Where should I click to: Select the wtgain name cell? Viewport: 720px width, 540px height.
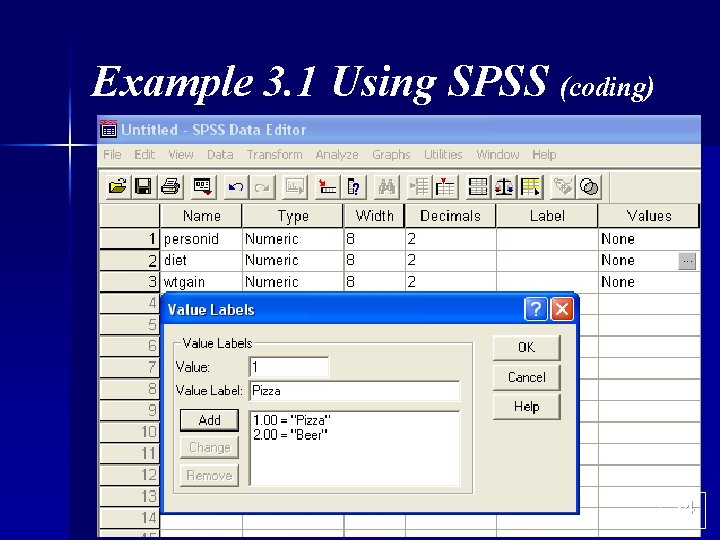(x=201, y=282)
